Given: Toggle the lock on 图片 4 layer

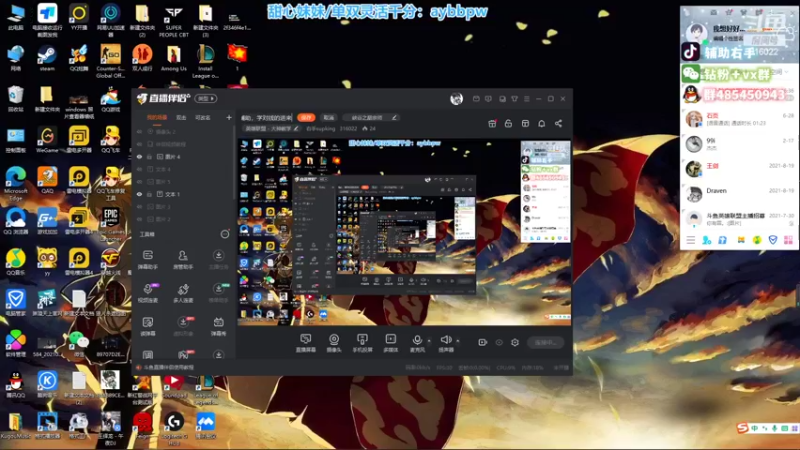Looking at the screenshot, I should point(149,157).
